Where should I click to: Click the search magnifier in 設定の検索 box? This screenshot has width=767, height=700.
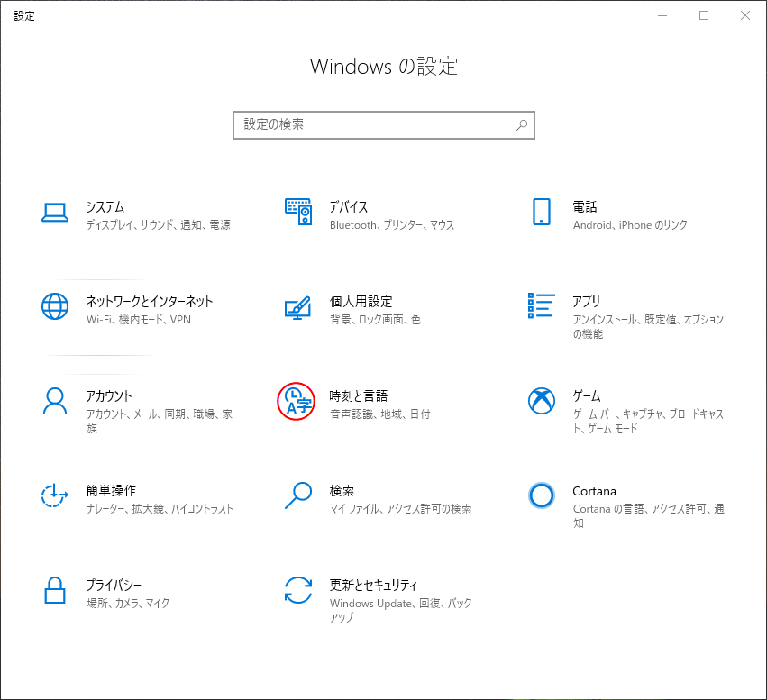coord(522,125)
